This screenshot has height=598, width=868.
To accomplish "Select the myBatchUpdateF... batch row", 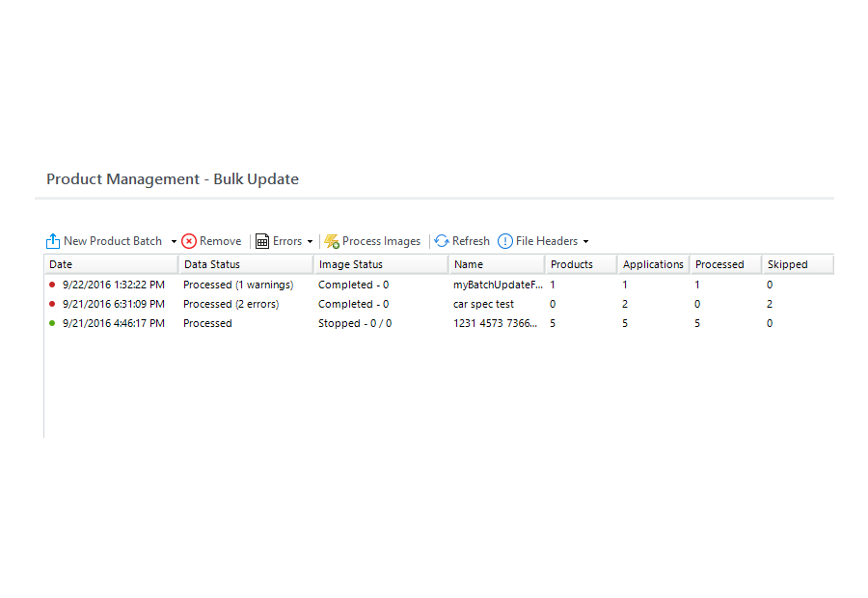I will coord(439,285).
